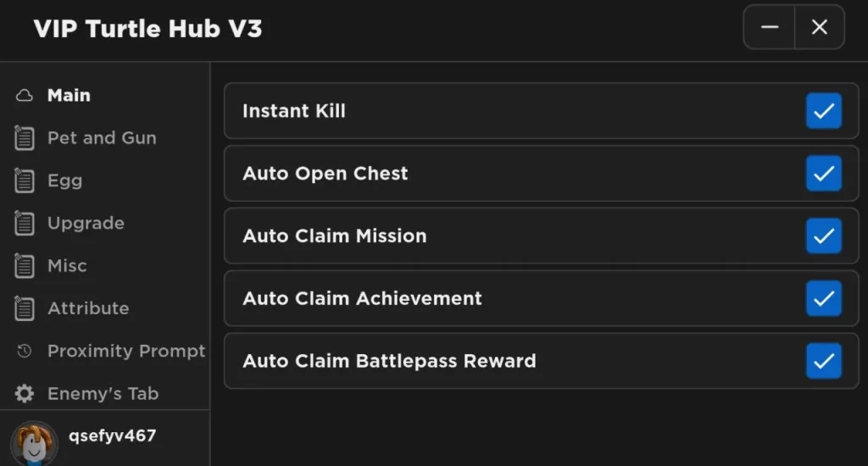
Task: Click the gear icon beside Enemy's Tab
Action: click(25, 394)
